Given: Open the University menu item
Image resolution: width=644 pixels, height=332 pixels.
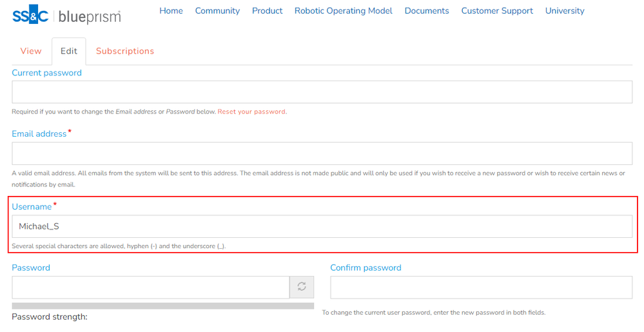Looking at the screenshot, I should 565,11.
